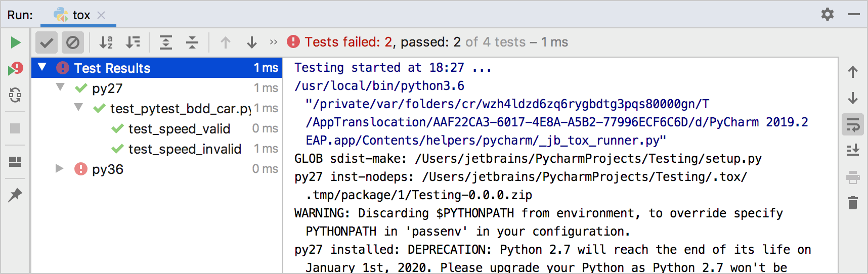Clear all console output with trash icon

coord(853,203)
